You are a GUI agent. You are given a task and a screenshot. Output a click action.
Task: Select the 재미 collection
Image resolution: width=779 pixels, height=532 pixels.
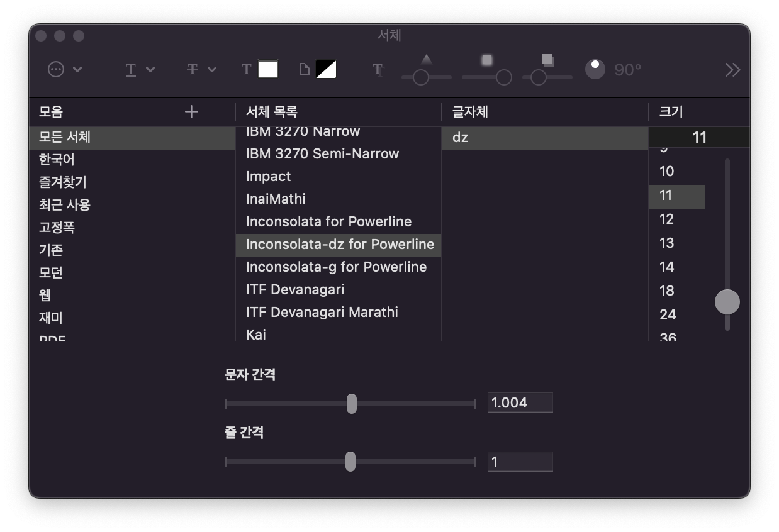132,318
